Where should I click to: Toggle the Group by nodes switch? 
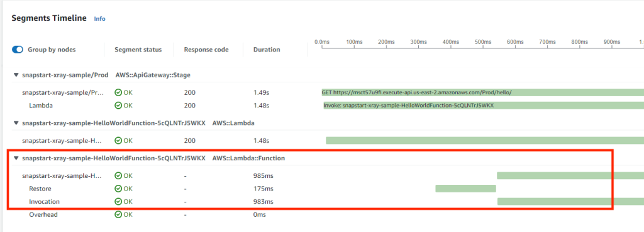(17, 50)
